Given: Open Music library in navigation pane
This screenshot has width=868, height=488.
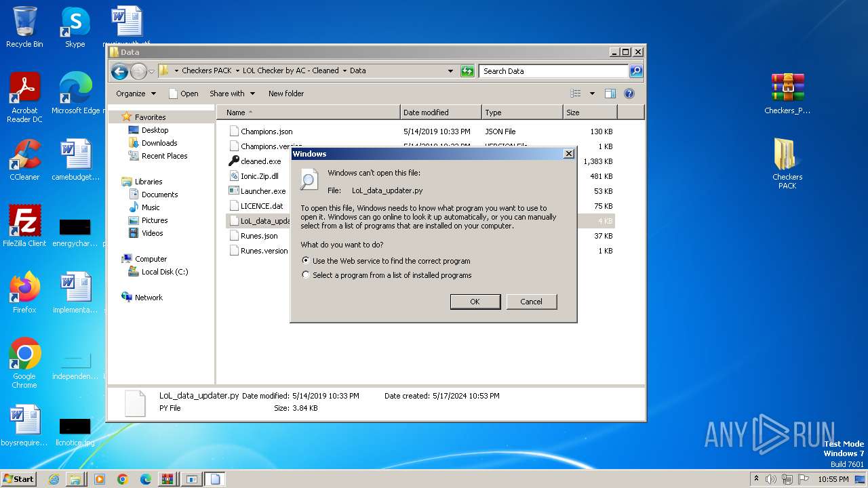Looking at the screenshot, I should pos(151,207).
